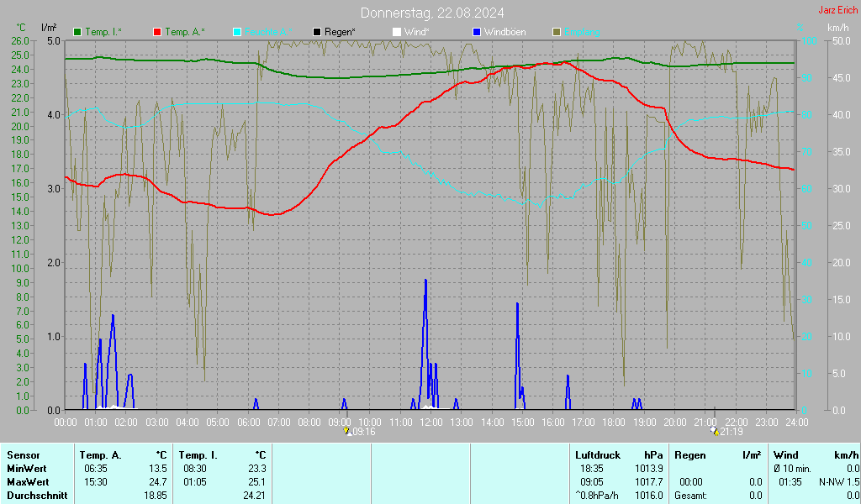This screenshot has height=504, width=861.
Task: Click the 'Luftdruck' column header
Action: (598, 455)
